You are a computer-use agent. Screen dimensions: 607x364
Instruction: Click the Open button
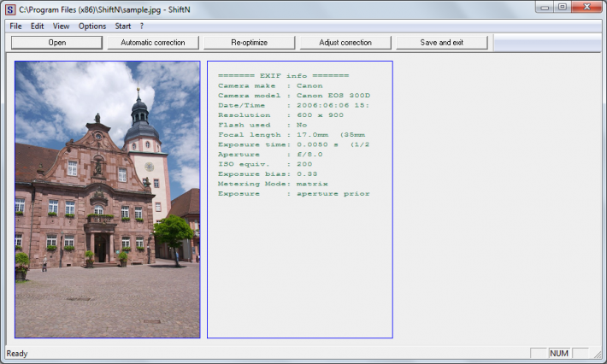(57, 43)
